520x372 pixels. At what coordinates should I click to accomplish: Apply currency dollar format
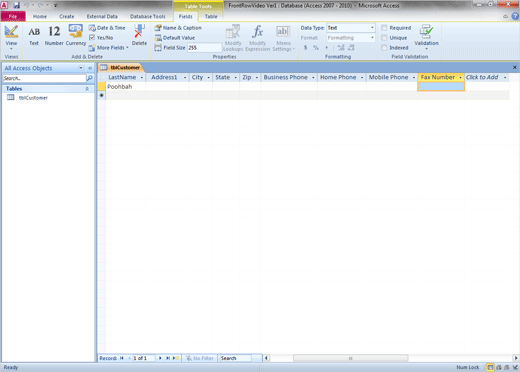pos(305,48)
